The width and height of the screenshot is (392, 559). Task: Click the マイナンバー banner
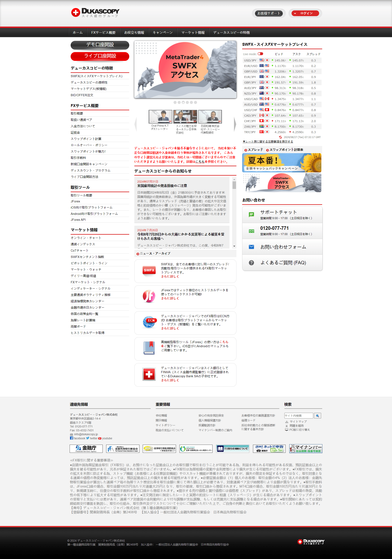pyautogui.click(x=306, y=449)
